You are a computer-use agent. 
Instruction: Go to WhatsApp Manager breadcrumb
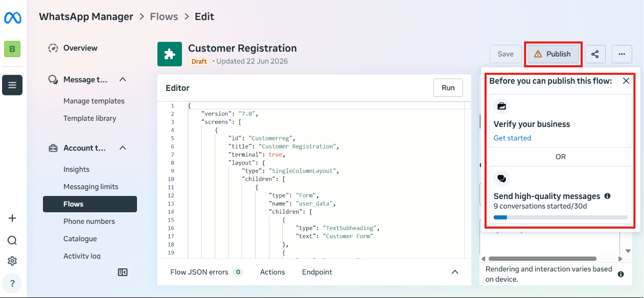coord(86,17)
